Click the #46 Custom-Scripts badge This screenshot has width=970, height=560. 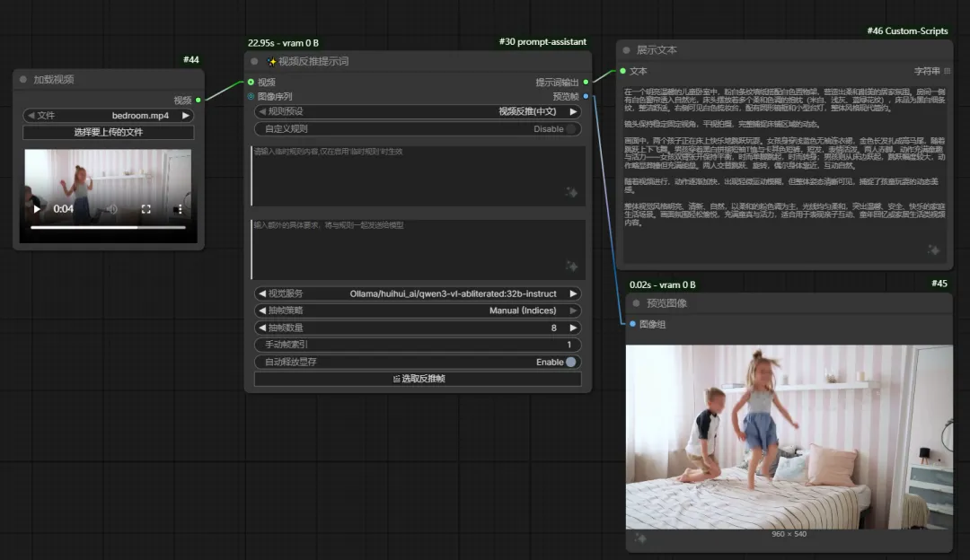[x=907, y=31]
